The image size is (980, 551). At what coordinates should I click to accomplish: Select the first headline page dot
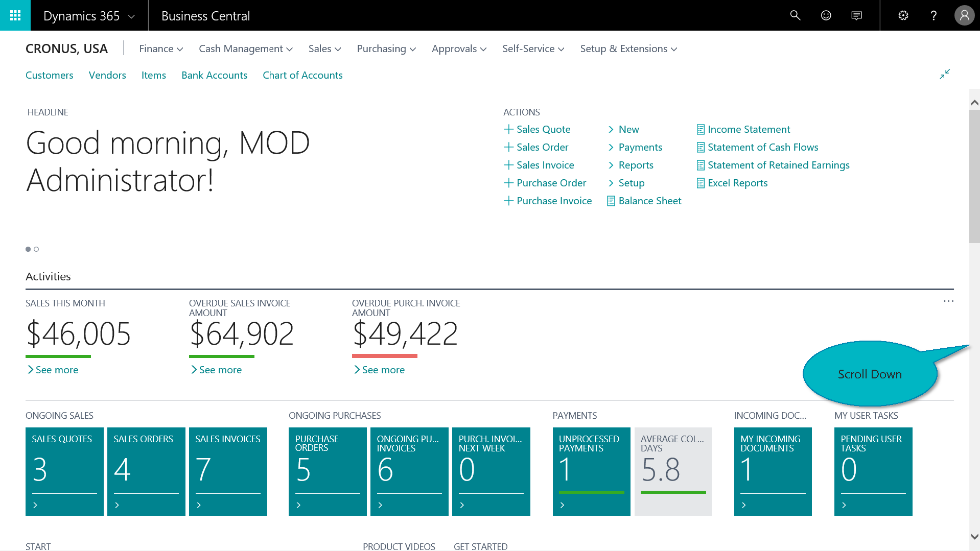28,249
